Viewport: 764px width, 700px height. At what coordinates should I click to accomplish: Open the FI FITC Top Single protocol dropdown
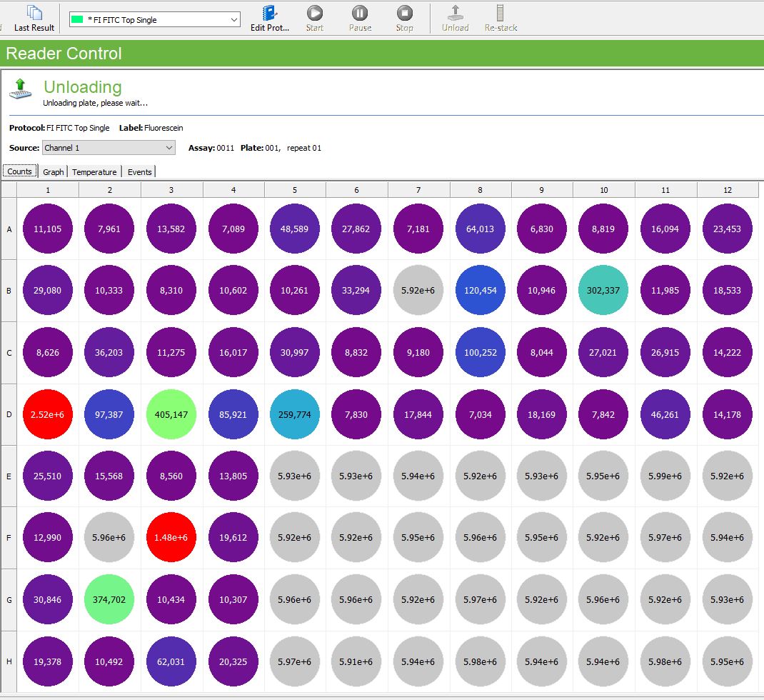tap(154, 20)
